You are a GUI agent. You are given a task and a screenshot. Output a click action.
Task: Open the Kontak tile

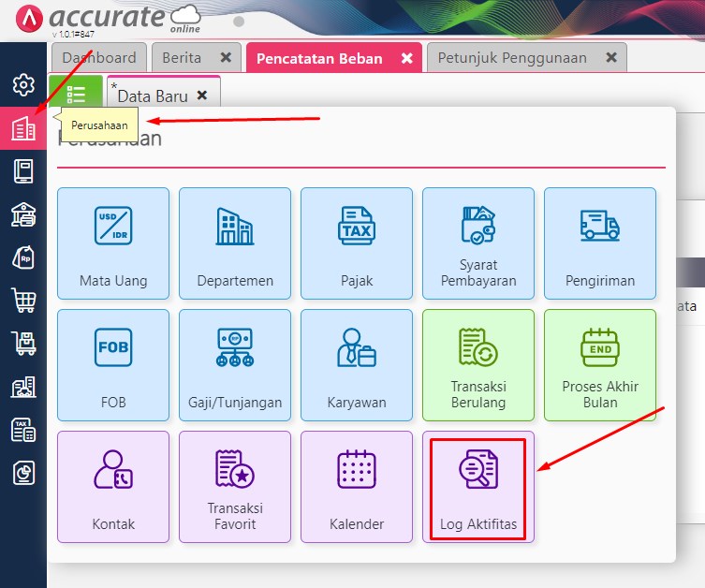coord(113,487)
